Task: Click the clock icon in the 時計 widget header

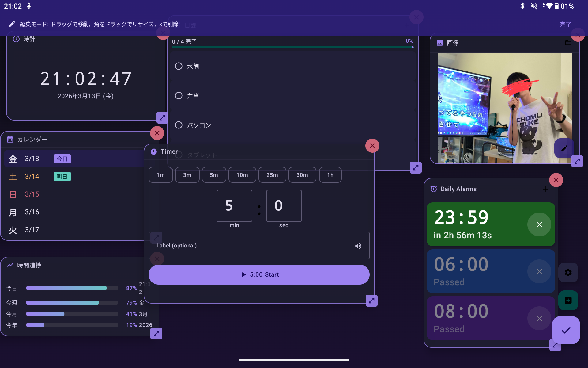Action: click(x=16, y=39)
